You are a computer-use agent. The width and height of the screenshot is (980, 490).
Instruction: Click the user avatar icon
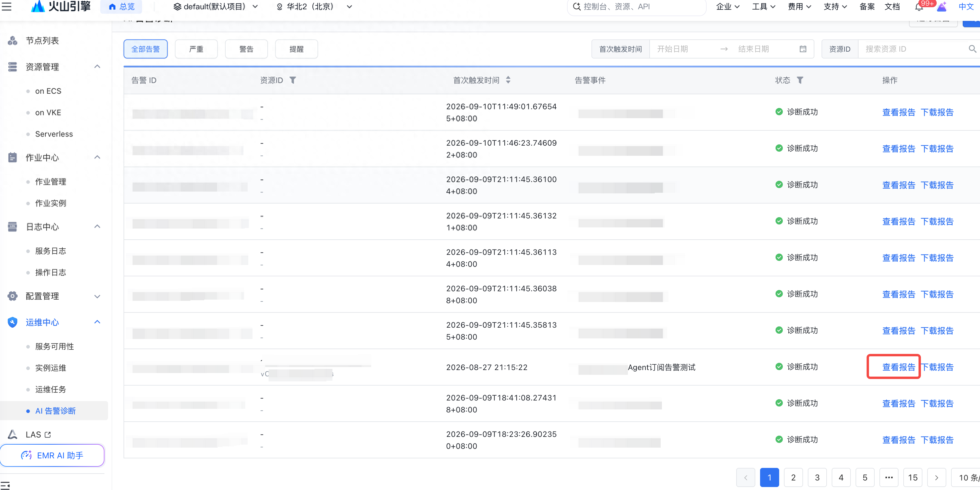click(942, 7)
